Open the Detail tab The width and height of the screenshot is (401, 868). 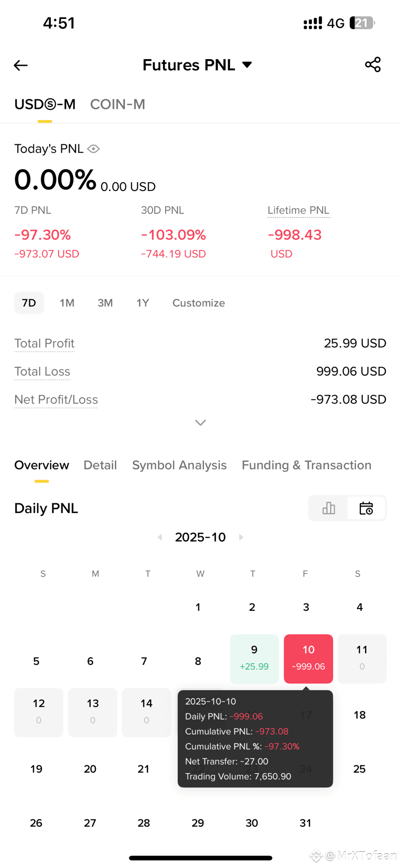(x=100, y=465)
